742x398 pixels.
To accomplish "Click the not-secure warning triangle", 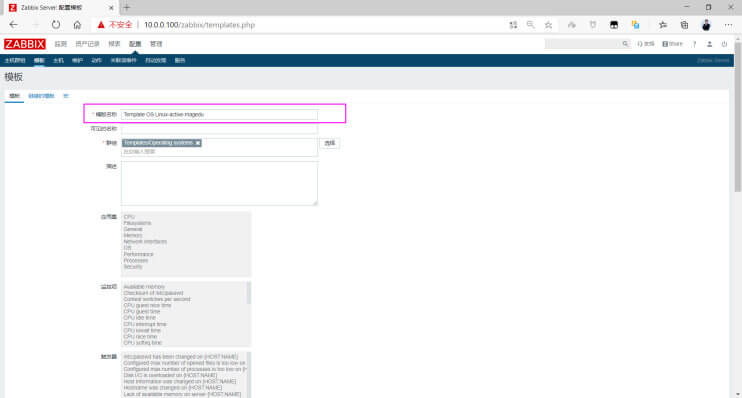I will tap(101, 25).
